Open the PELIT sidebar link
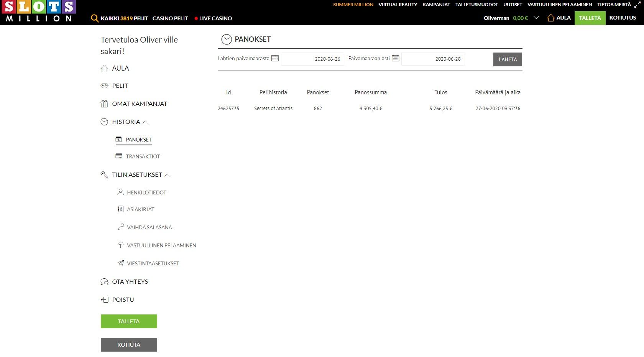 pos(120,86)
